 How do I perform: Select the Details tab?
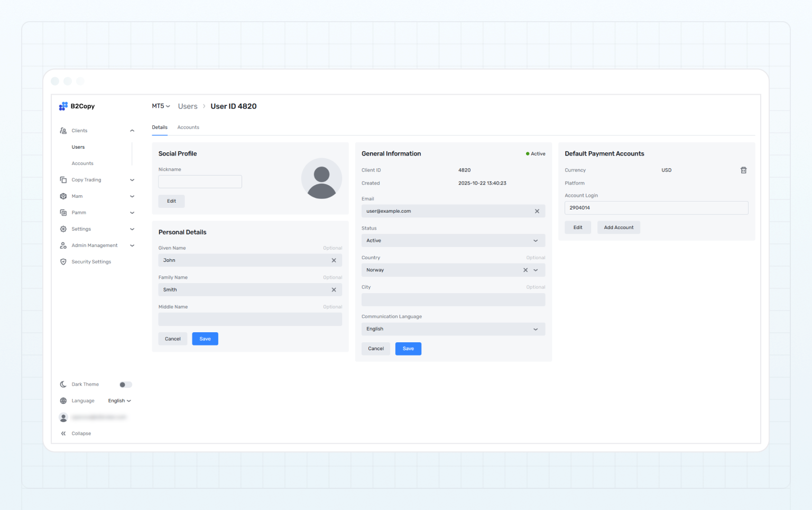click(160, 127)
